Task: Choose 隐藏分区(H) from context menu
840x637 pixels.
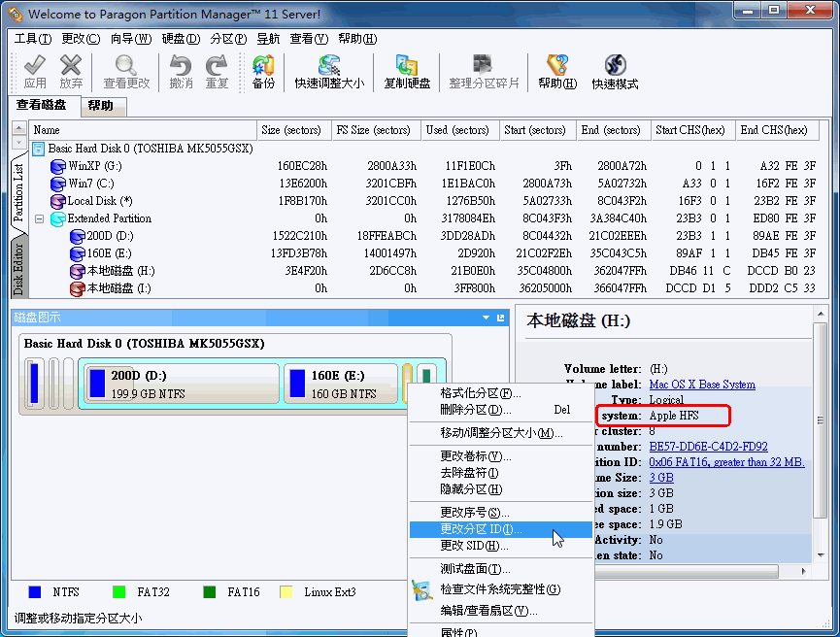Action: (x=501, y=489)
